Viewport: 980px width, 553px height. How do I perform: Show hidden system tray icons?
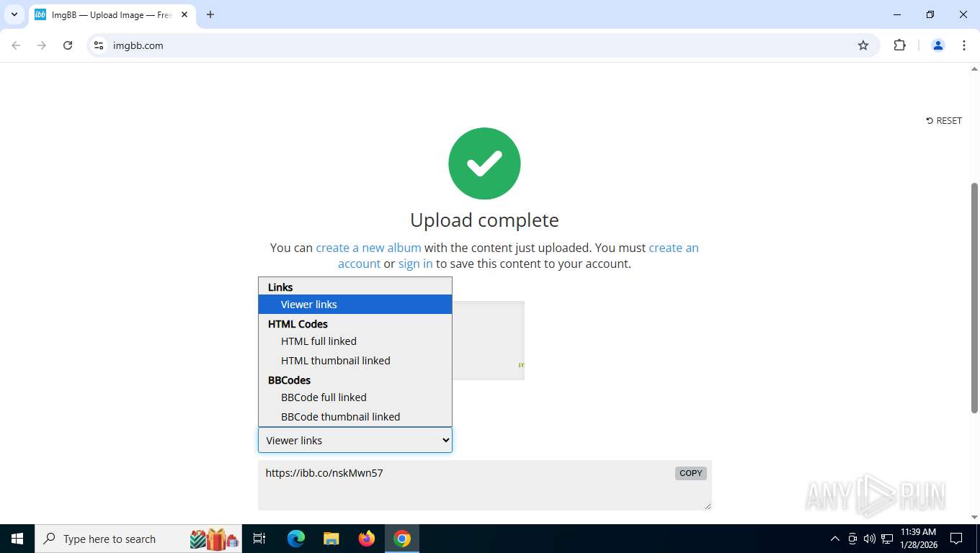click(x=835, y=539)
